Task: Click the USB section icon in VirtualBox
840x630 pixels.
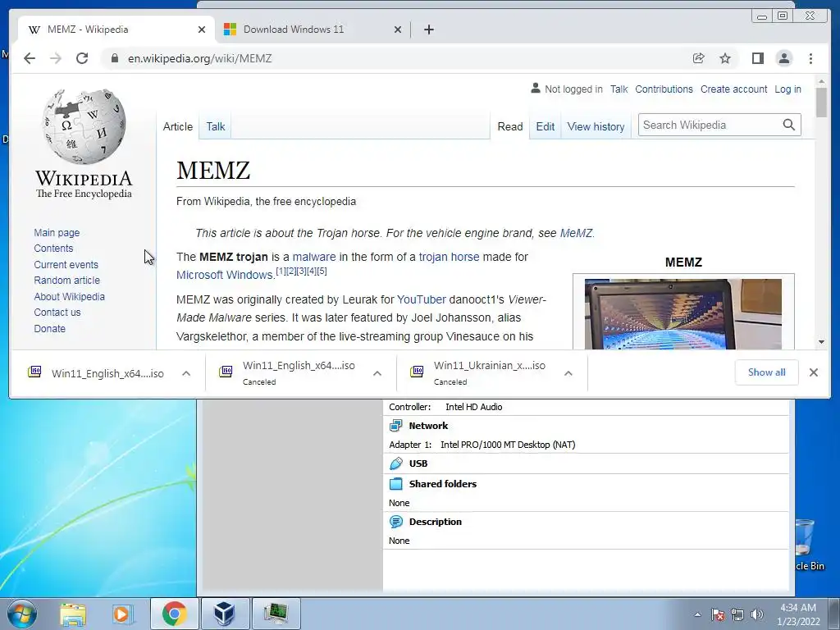Action: point(396,463)
